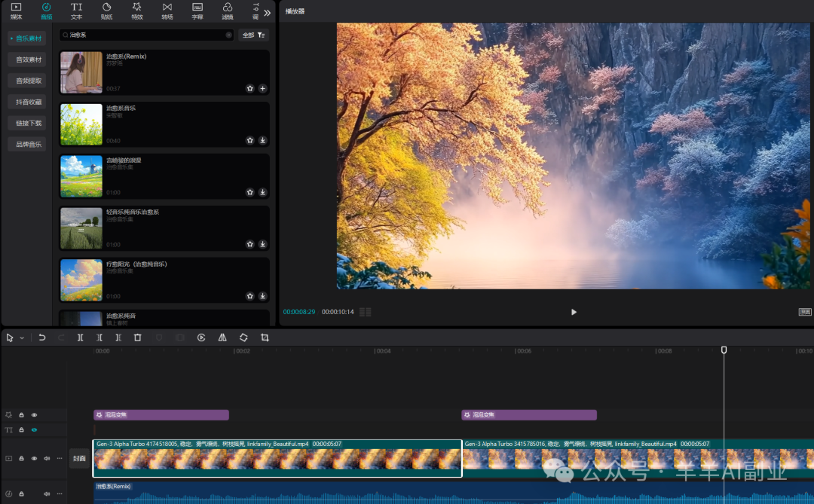Choose the selection arrow tool

coord(10,338)
